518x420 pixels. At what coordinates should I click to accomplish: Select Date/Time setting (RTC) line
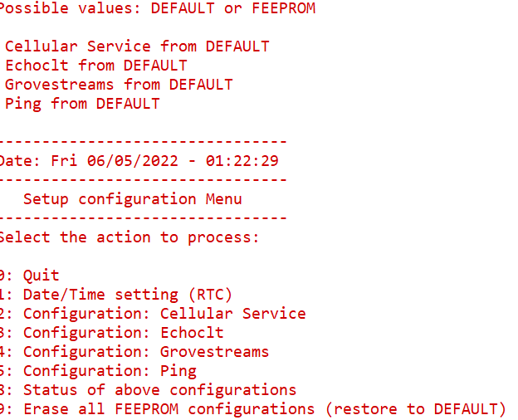(116, 295)
